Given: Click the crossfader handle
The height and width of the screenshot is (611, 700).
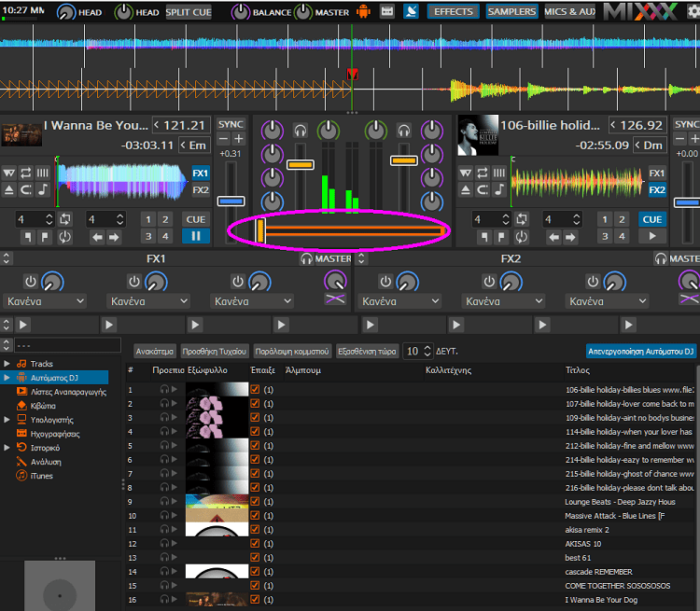Looking at the screenshot, I should pos(260,230).
